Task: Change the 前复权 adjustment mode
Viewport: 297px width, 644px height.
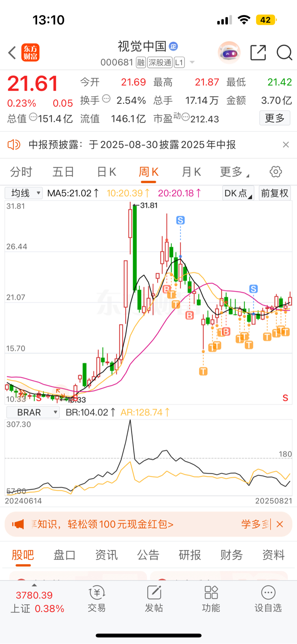Action: click(x=275, y=193)
